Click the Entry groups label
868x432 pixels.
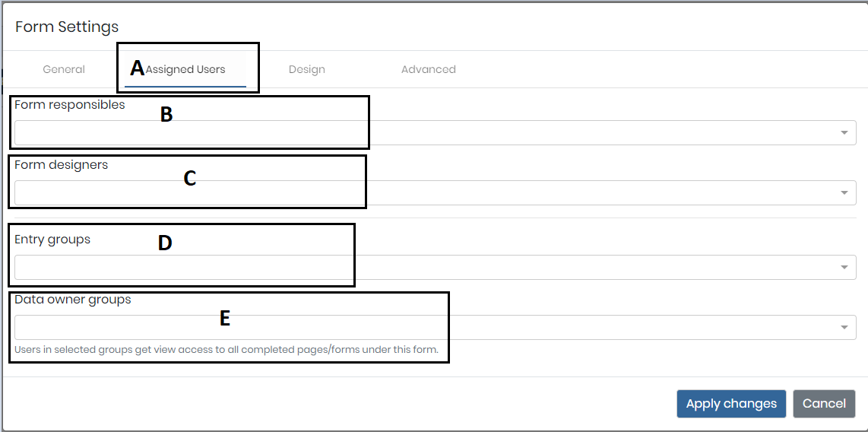pos(52,240)
